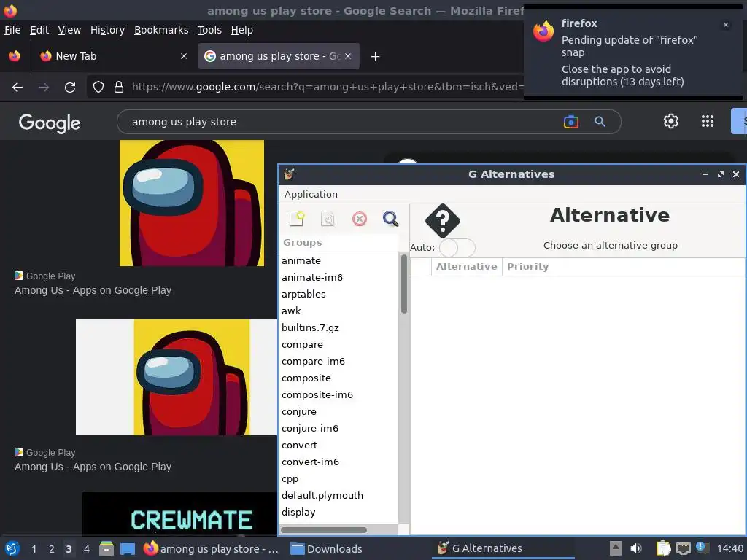Select the convert-im6 group

click(310, 462)
